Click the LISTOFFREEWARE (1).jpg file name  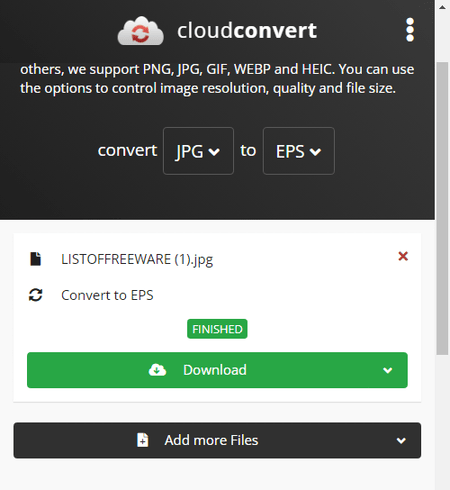click(x=137, y=260)
